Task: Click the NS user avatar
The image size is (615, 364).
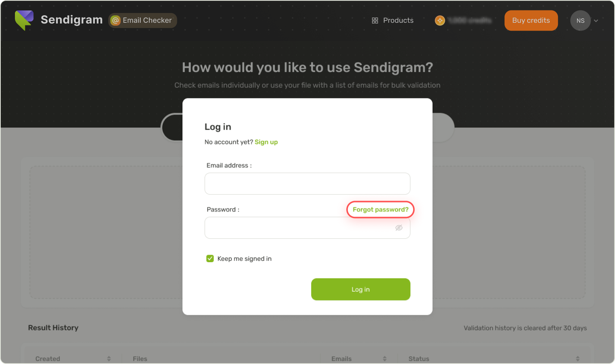Action: [x=580, y=21]
